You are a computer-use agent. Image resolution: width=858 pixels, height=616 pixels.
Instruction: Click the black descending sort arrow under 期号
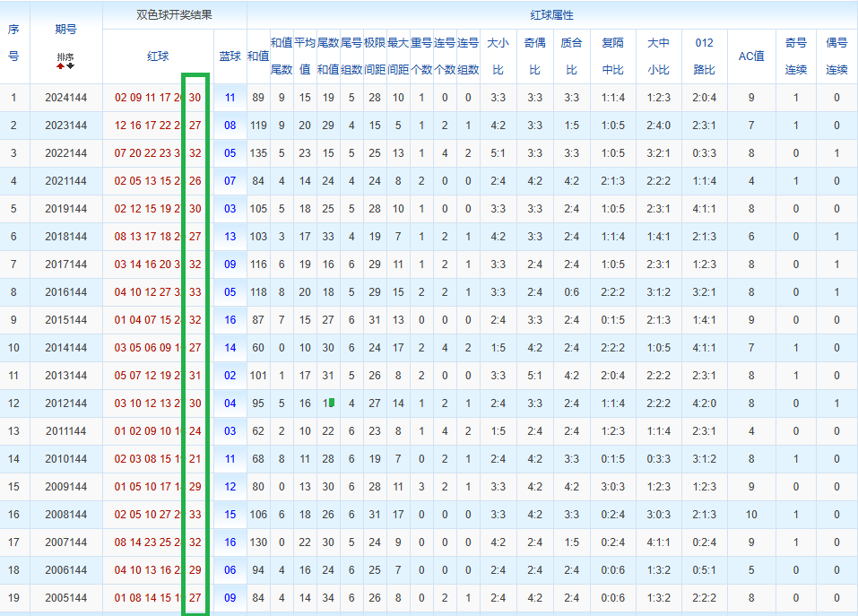(x=71, y=66)
